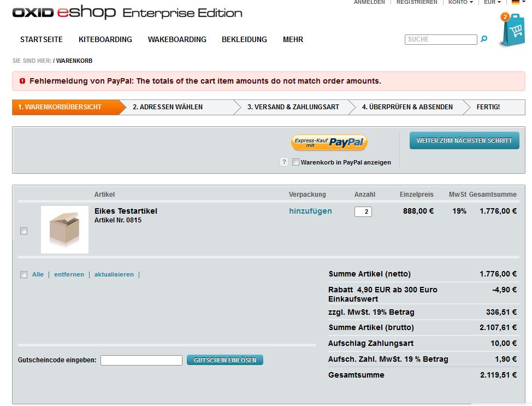Click the hinzufügen packaging link
The width and height of the screenshot is (532, 406).
tap(310, 211)
